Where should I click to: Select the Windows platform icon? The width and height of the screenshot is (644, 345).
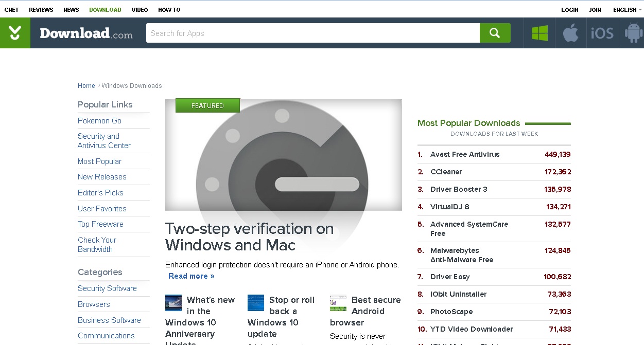pos(539,33)
